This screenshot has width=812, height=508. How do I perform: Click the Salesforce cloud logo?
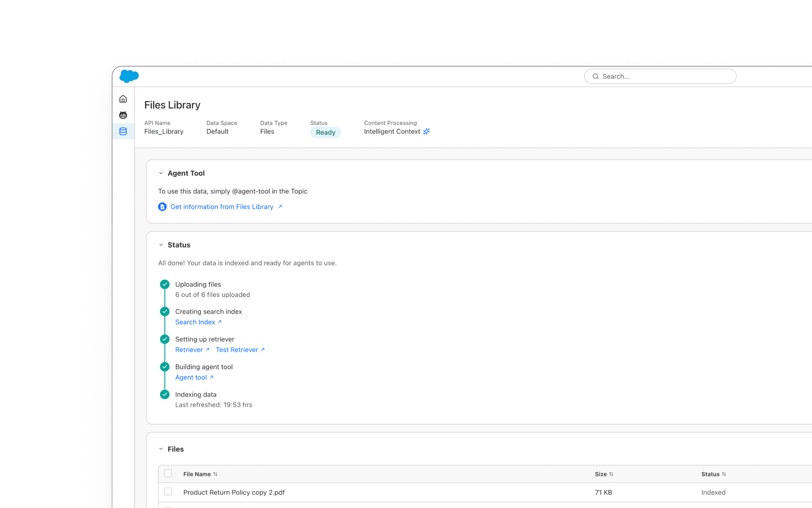(129, 76)
